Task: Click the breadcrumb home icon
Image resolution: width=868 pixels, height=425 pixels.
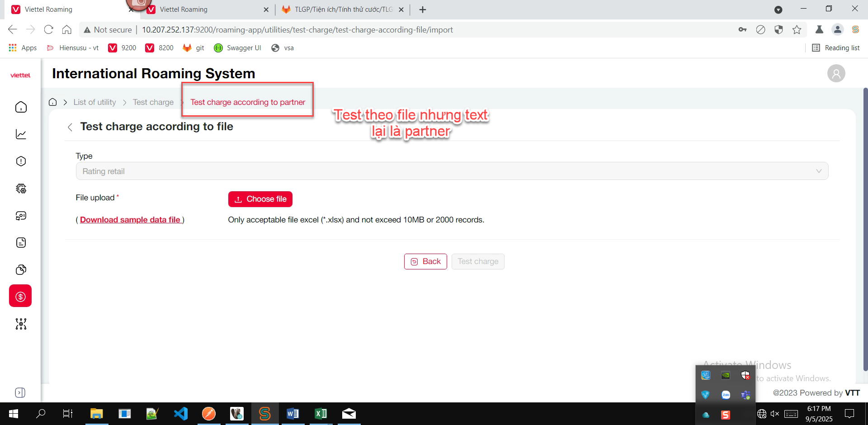Action: coord(53,102)
